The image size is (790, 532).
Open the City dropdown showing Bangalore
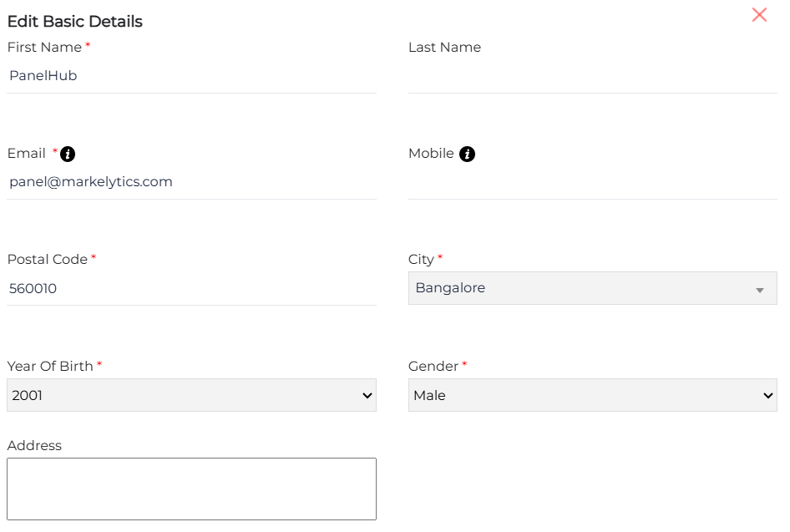tap(592, 288)
